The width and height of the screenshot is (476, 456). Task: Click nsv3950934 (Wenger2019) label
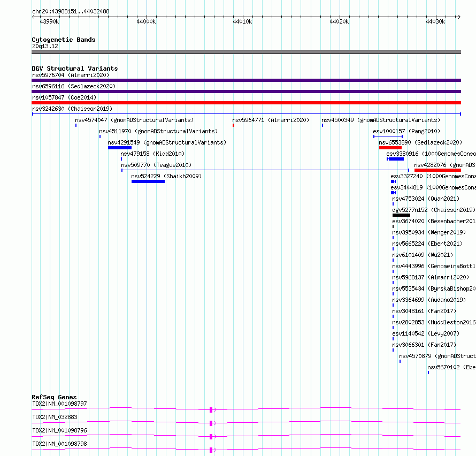pyautogui.click(x=429, y=232)
